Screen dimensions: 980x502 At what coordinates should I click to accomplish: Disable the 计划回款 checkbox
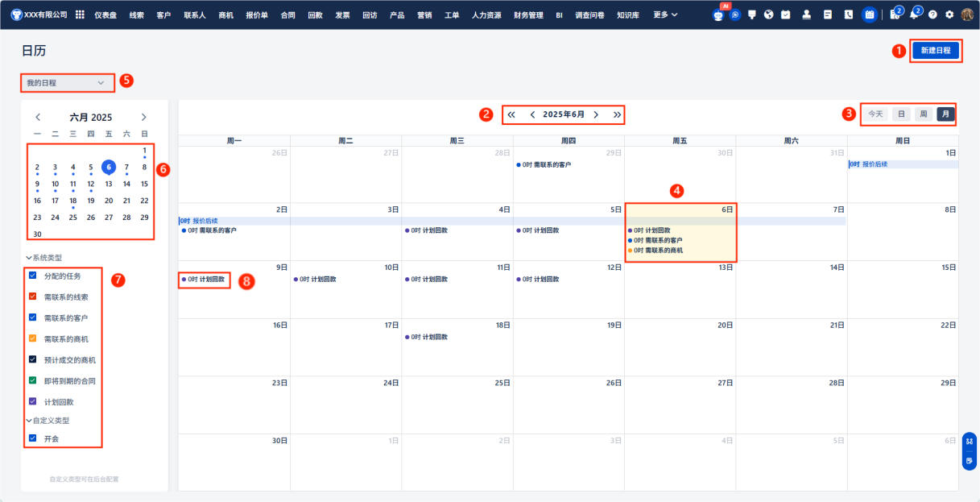pyautogui.click(x=33, y=401)
